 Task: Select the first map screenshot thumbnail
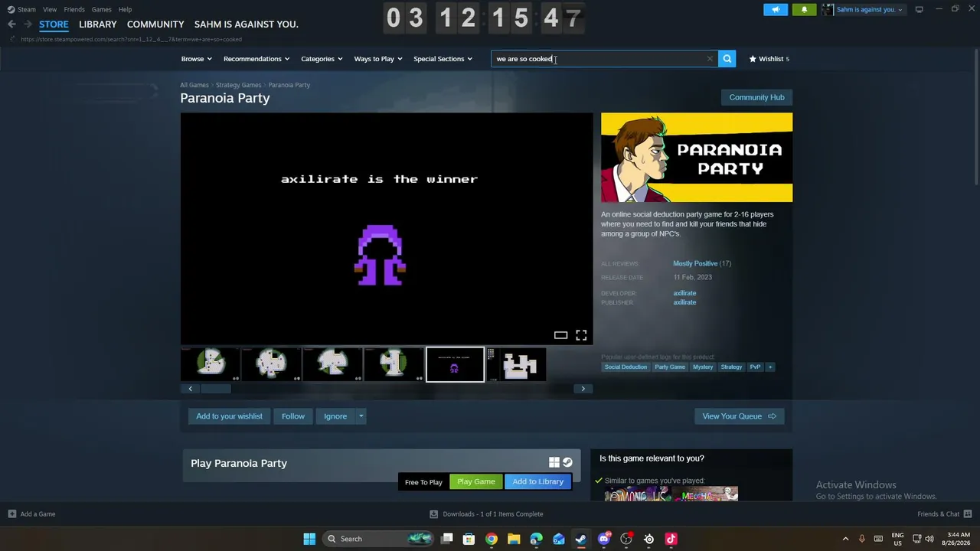pyautogui.click(x=210, y=364)
